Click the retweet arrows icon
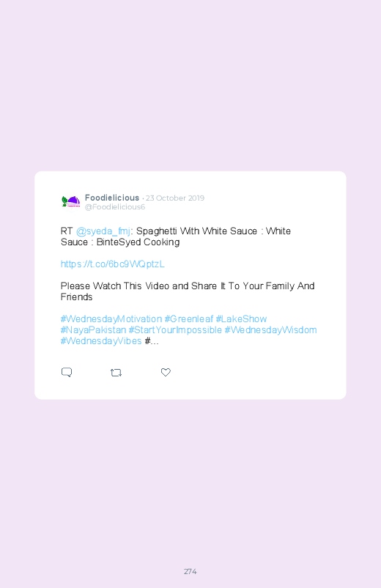Viewport: 381px width, 588px height. click(x=116, y=373)
